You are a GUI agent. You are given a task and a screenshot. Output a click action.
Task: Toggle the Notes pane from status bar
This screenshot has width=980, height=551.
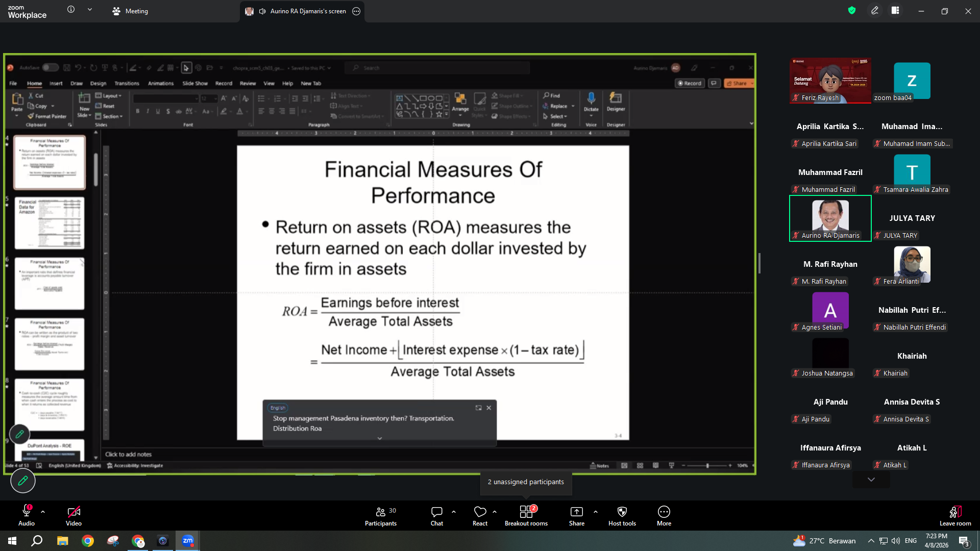coord(600,465)
